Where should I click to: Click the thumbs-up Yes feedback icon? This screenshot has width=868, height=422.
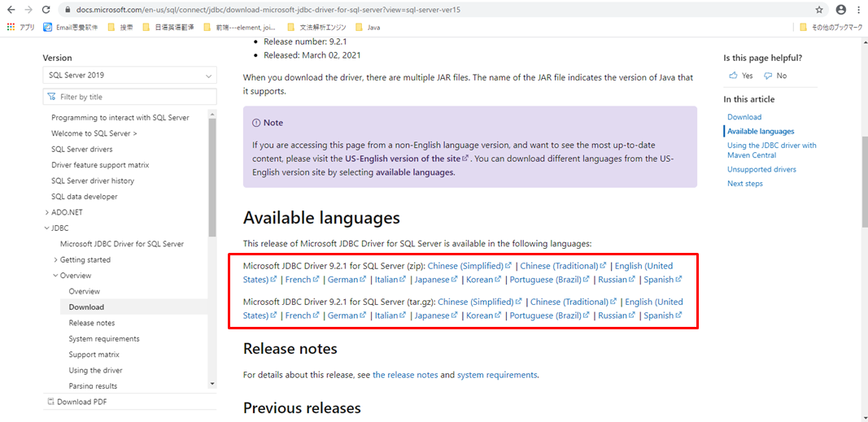[x=734, y=76]
